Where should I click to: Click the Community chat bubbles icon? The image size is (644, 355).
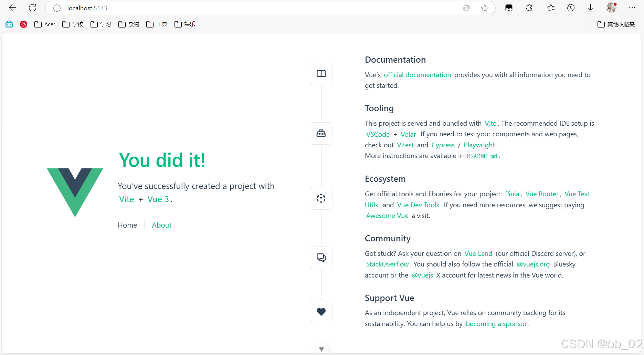321,258
